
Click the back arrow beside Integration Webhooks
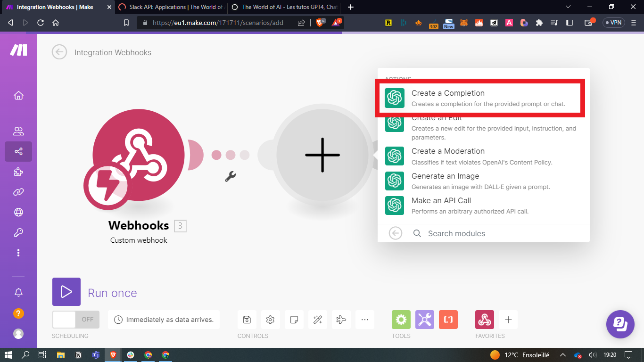point(59,52)
